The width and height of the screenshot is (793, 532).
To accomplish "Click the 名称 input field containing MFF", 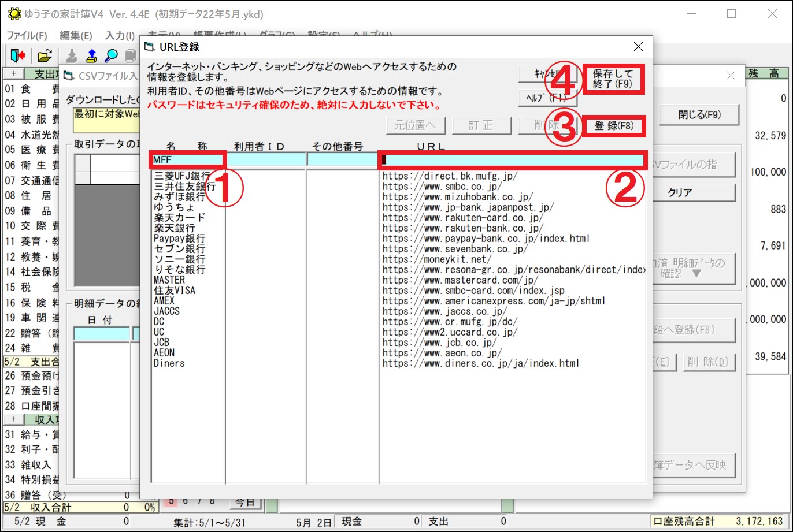I will (188, 160).
